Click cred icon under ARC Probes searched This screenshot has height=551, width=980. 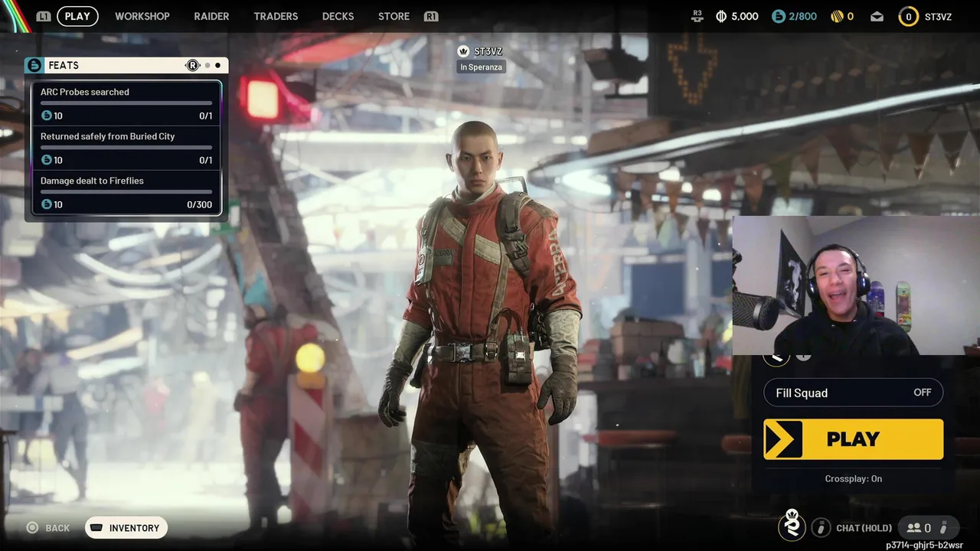tap(46, 116)
